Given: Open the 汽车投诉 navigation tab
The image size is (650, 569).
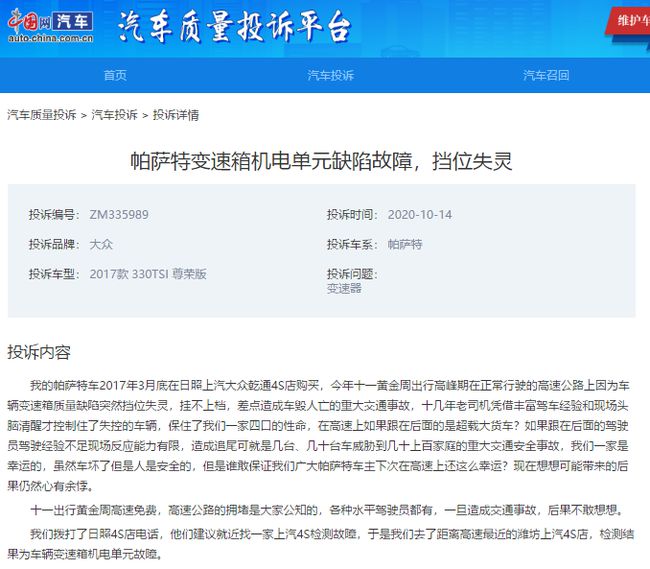Looking at the screenshot, I should pos(330,75).
